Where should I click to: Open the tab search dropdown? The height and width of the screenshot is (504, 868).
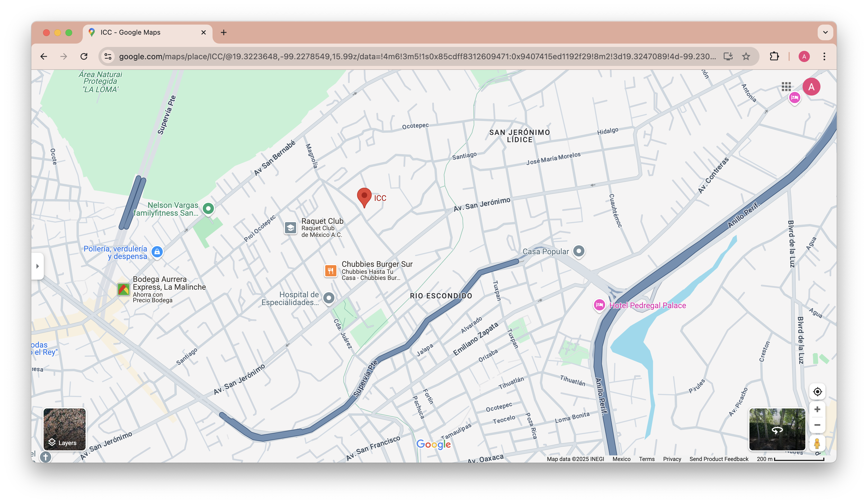[825, 32]
